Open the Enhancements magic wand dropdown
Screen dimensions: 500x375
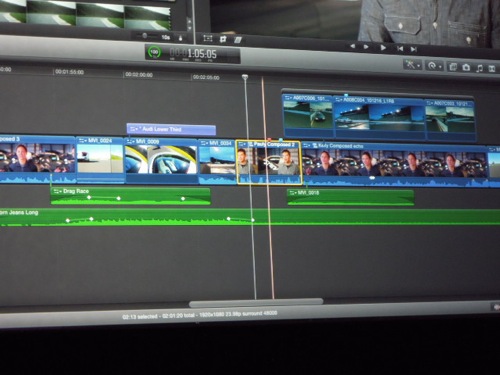412,65
